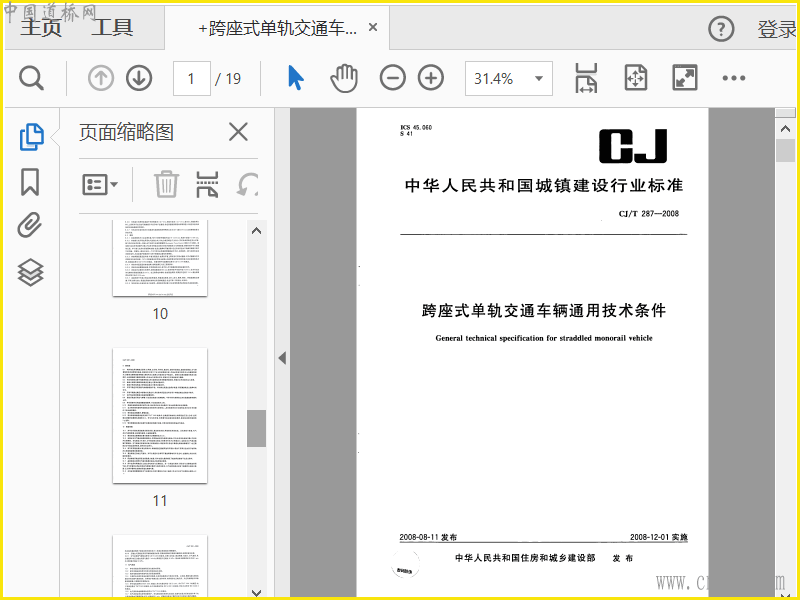Viewport: 800px width, 600px height.
Task: Open the attachments paperclip panel
Action: (30, 226)
